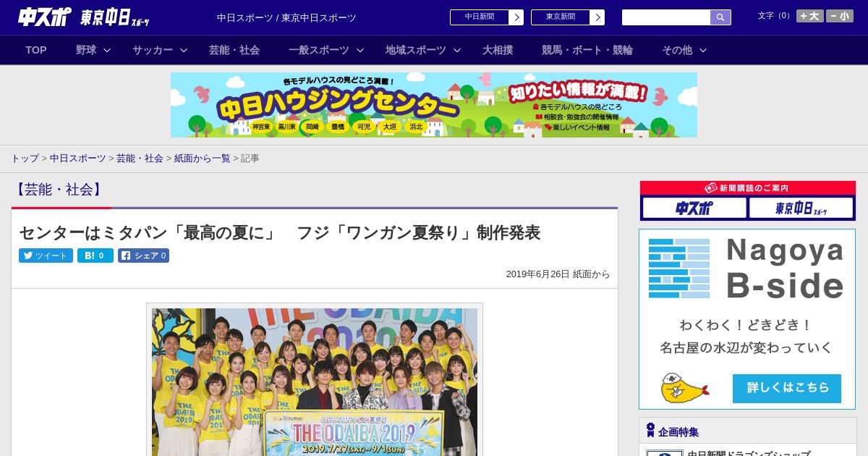This screenshot has height=456, width=868.
Task: Open the 野球 menu item
Action: (86, 50)
